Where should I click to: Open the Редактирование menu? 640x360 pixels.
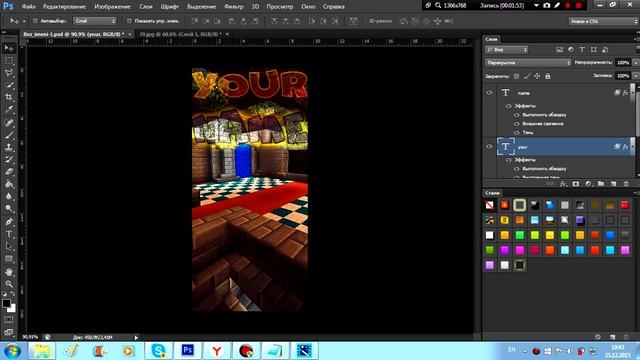[x=64, y=7]
